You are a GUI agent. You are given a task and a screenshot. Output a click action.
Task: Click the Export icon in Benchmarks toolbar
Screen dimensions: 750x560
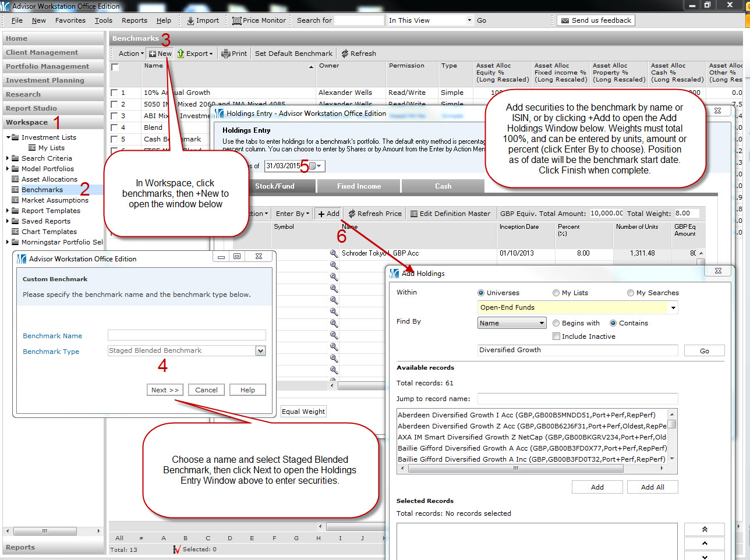(x=181, y=54)
